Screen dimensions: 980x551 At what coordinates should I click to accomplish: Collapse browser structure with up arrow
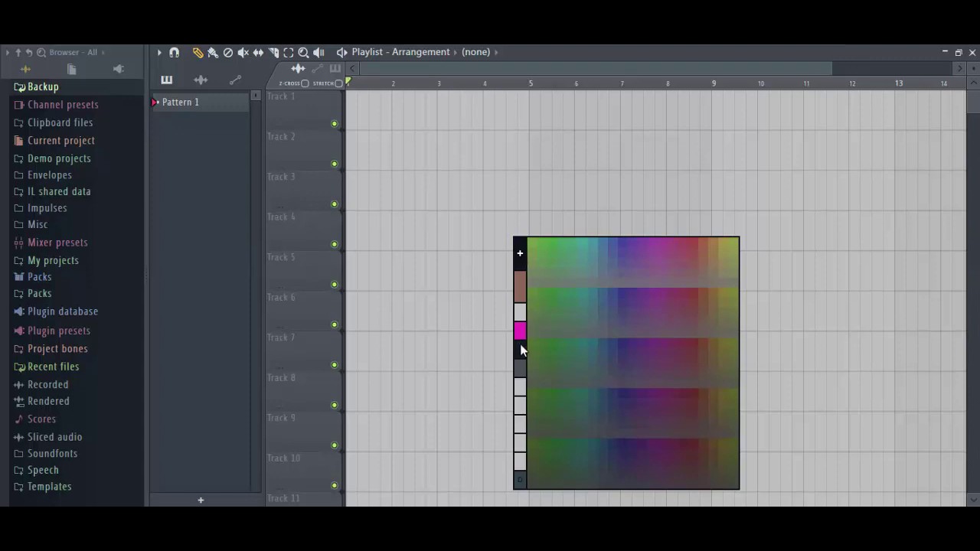tap(18, 52)
